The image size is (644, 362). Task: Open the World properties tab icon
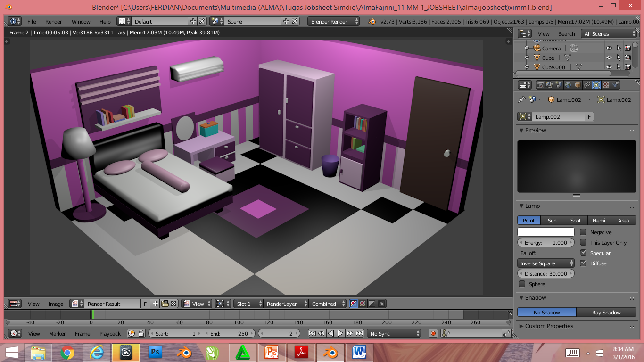click(x=569, y=85)
